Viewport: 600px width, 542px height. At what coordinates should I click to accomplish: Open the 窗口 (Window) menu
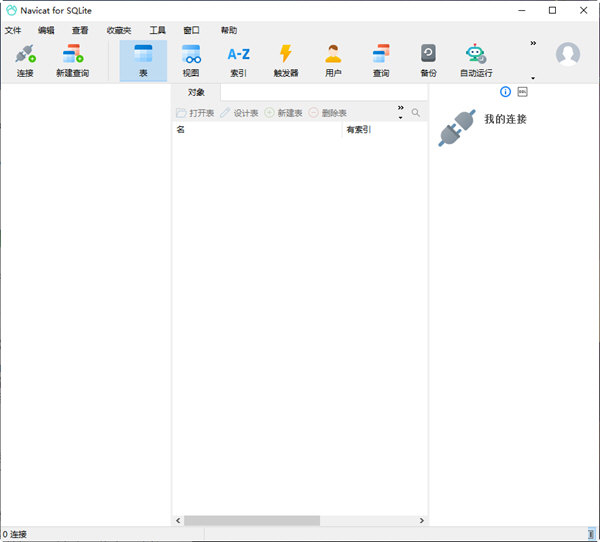[x=191, y=30]
